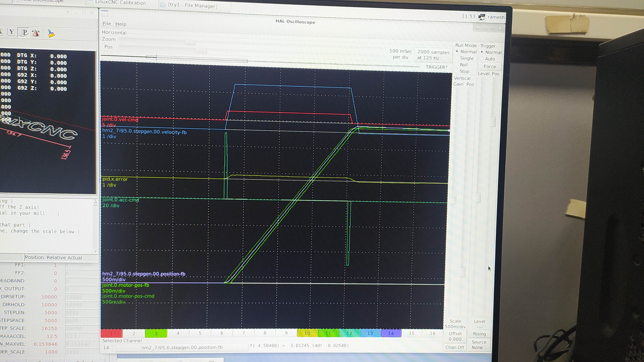Click the FF2 input field in Calibration
644x362 pixels.
coord(82,273)
